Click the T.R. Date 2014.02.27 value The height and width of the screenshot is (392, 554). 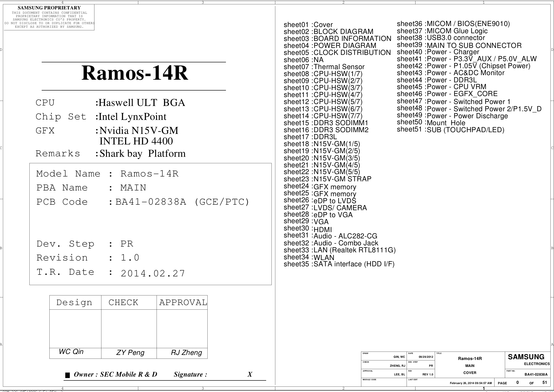click(152, 273)
